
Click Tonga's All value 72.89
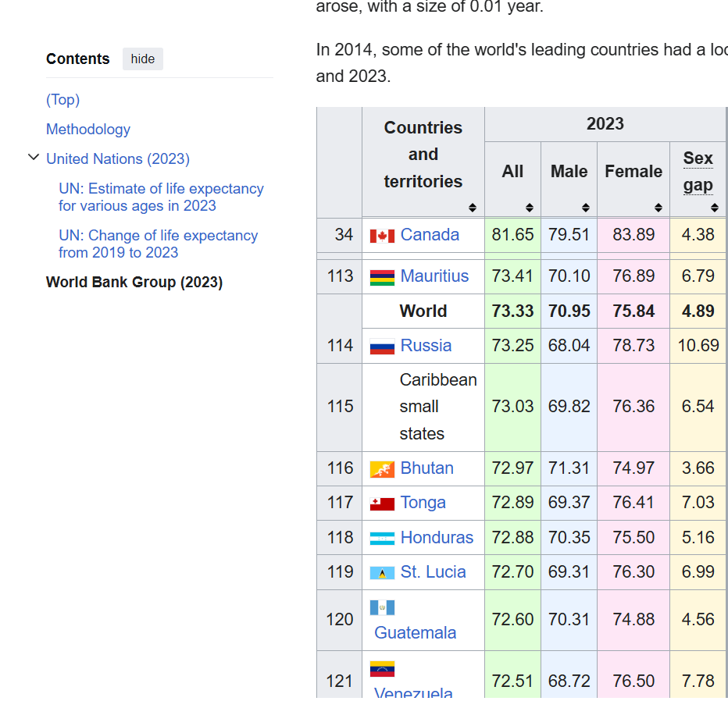[512, 503]
